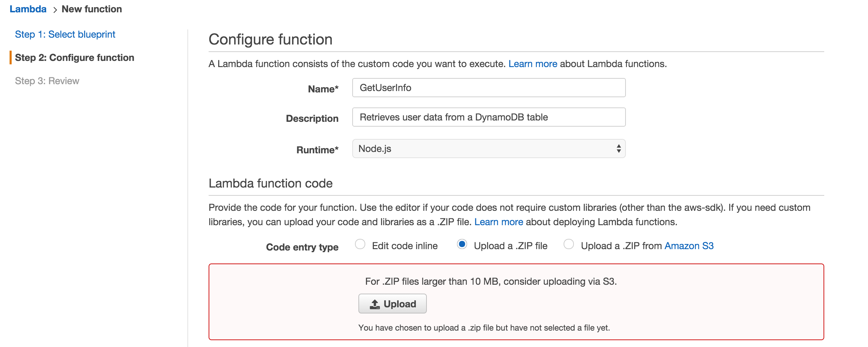Click the up-down arrows on Runtime selector
This screenshot has height=347, width=868.
click(618, 149)
